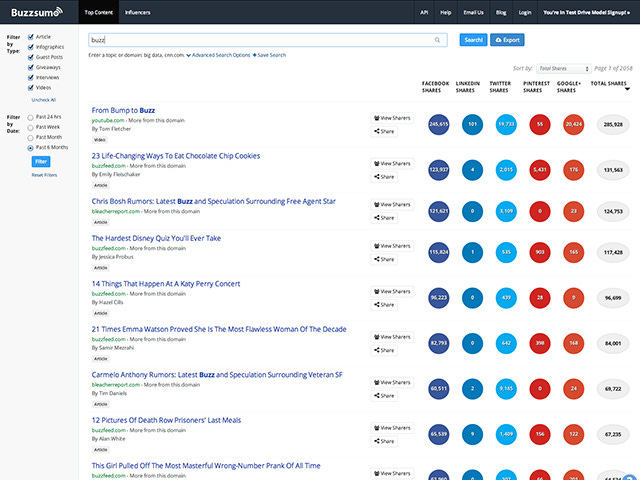Click Pinterest shares bubble 5,431 for Chocolate Chip Cookies
640x480 pixels.
click(540, 170)
